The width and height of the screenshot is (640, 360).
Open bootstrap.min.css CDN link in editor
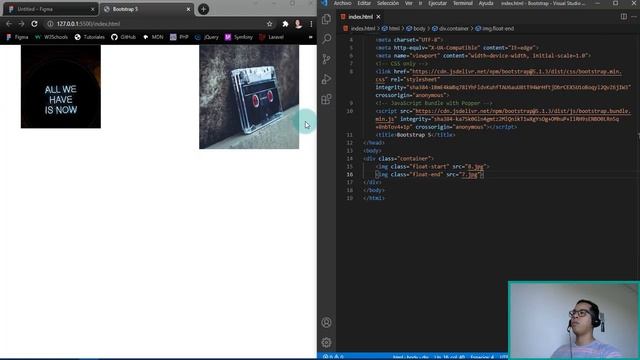(x=517, y=71)
